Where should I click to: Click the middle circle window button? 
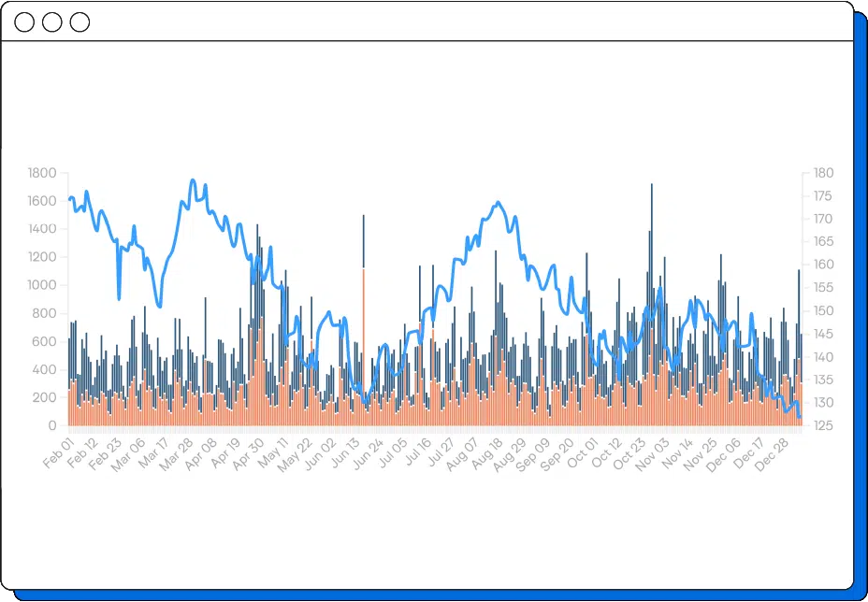coord(52,22)
